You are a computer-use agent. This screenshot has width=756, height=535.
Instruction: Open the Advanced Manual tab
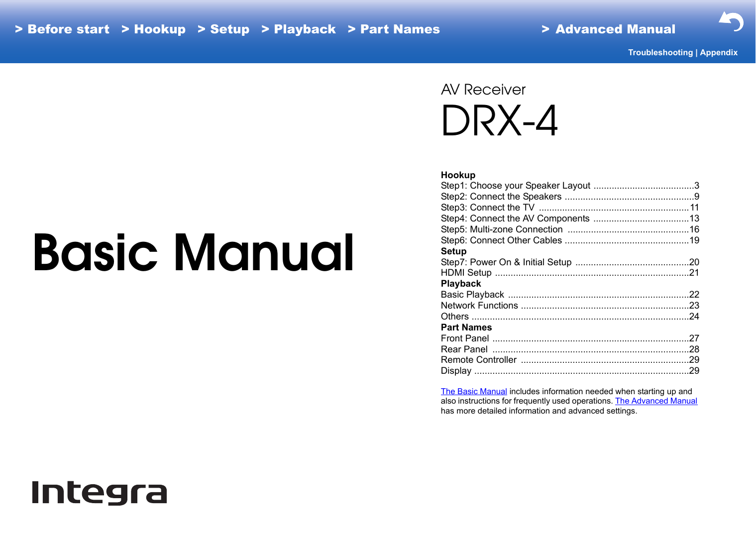coord(608,29)
